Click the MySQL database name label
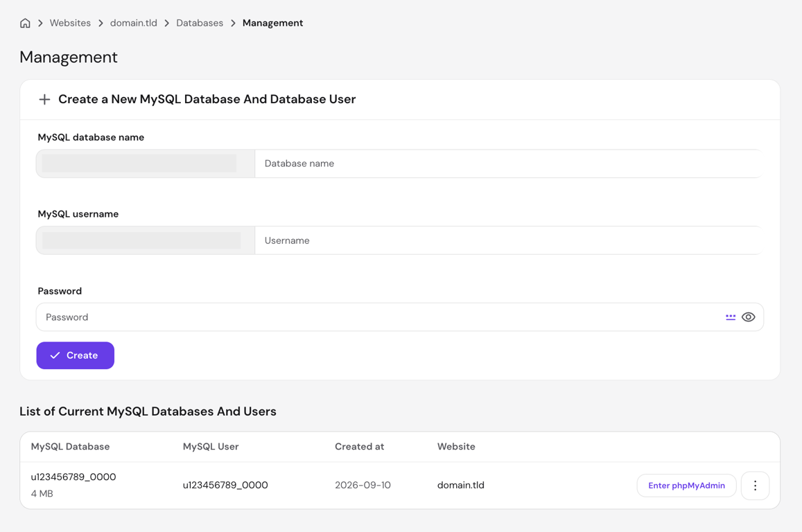This screenshot has height=532, width=802. click(x=91, y=137)
